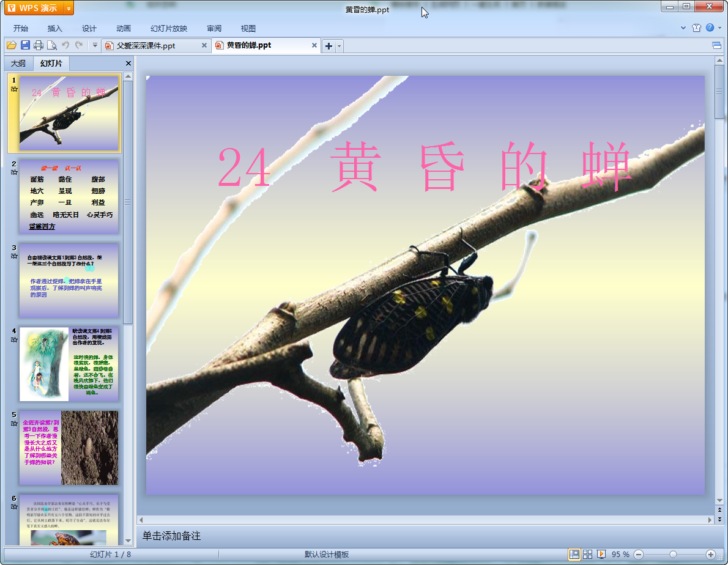This screenshot has height=565, width=728.
Task: Switch to the 幻灯片 panel tab
Action: pos(51,63)
